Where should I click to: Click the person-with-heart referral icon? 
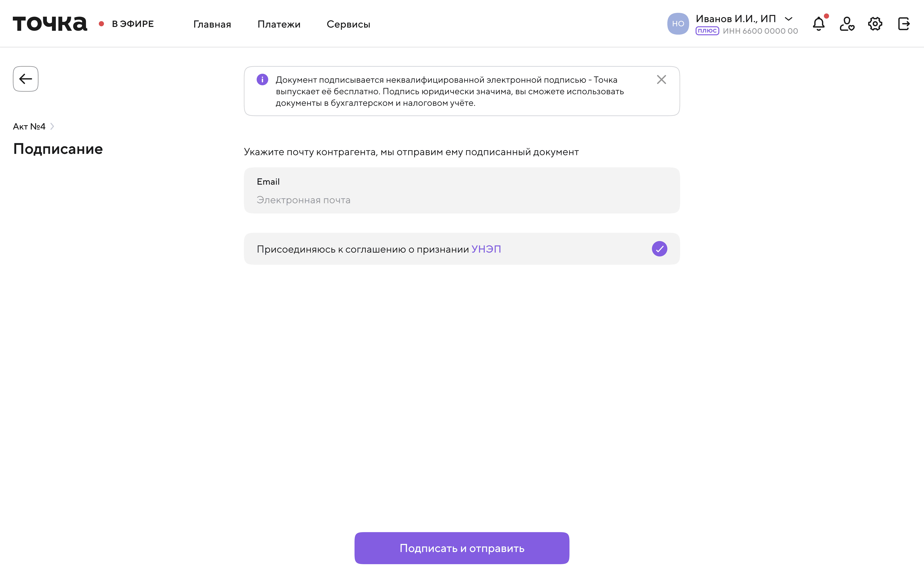tap(847, 24)
